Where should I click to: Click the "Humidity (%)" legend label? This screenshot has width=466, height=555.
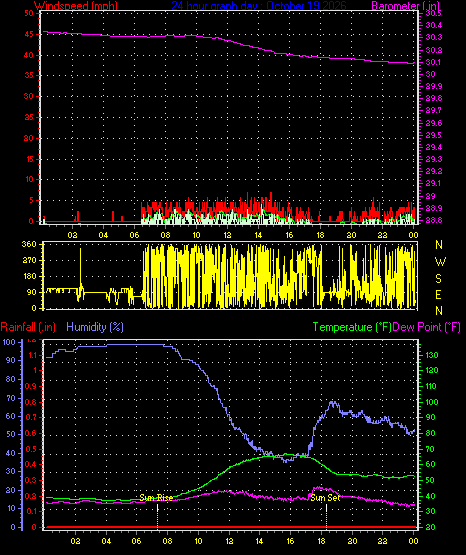[x=95, y=327]
